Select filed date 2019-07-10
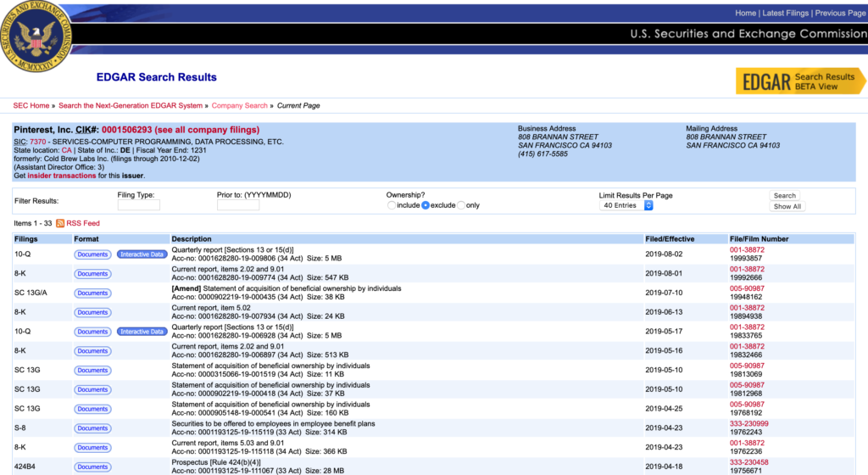The height and width of the screenshot is (475, 868). (664, 293)
